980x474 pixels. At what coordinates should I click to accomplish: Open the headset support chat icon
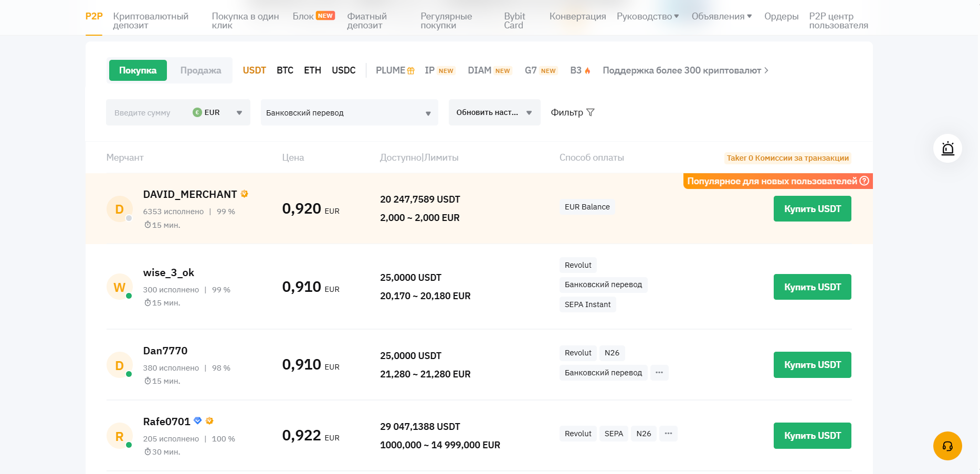point(947,446)
